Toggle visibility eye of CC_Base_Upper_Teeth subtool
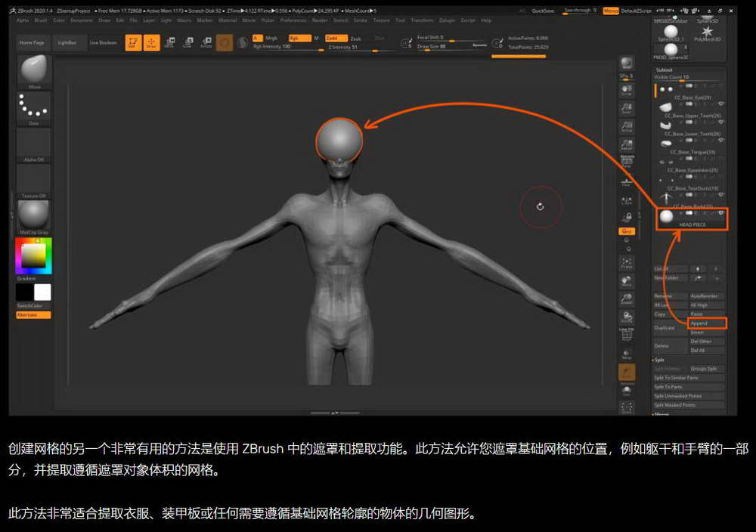Screen dimensions: 756x532 click(720, 104)
